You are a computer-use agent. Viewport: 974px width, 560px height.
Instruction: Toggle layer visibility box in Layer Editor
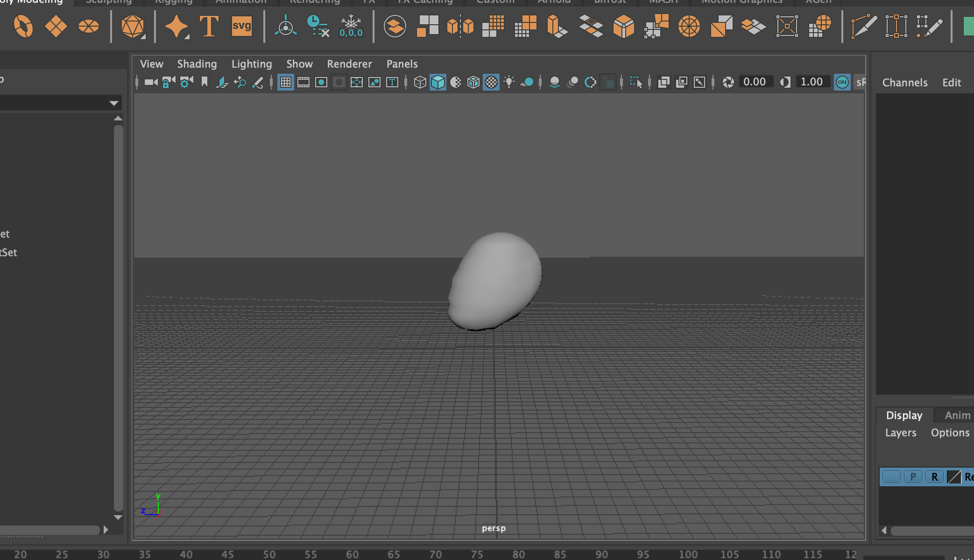click(891, 477)
